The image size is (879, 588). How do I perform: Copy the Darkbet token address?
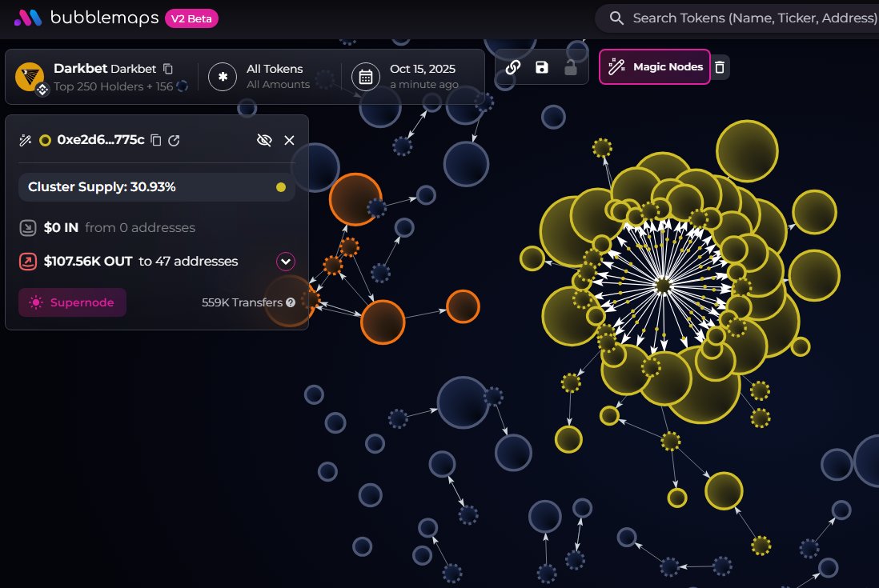click(168, 69)
